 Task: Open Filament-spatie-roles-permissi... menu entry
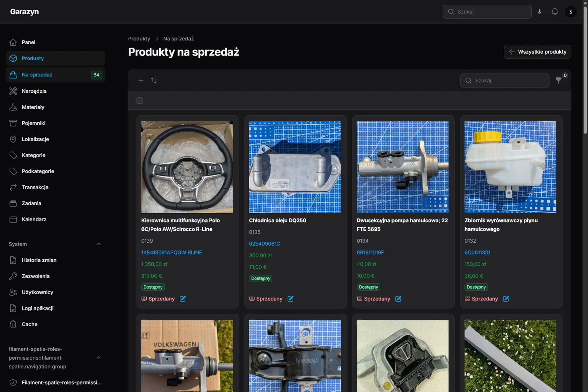55,382
